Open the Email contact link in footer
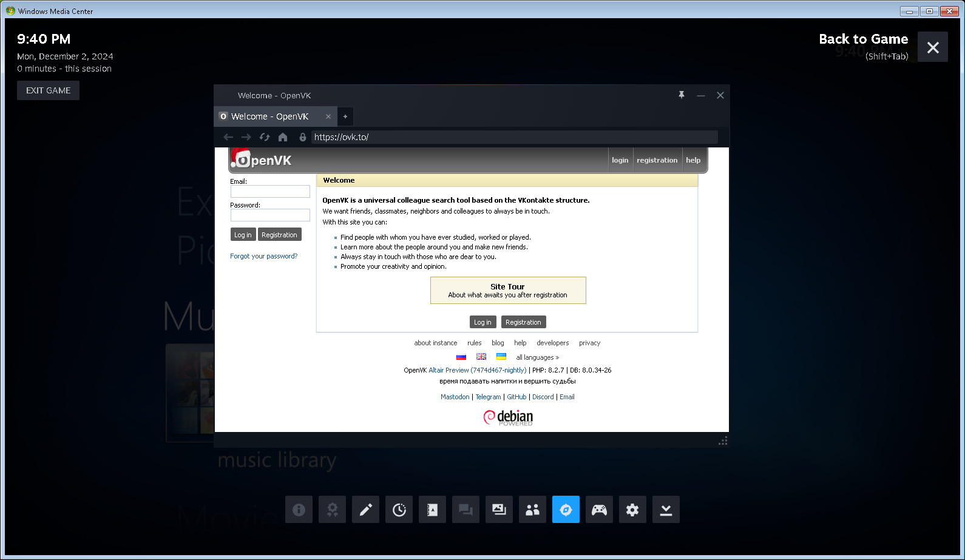 567,397
